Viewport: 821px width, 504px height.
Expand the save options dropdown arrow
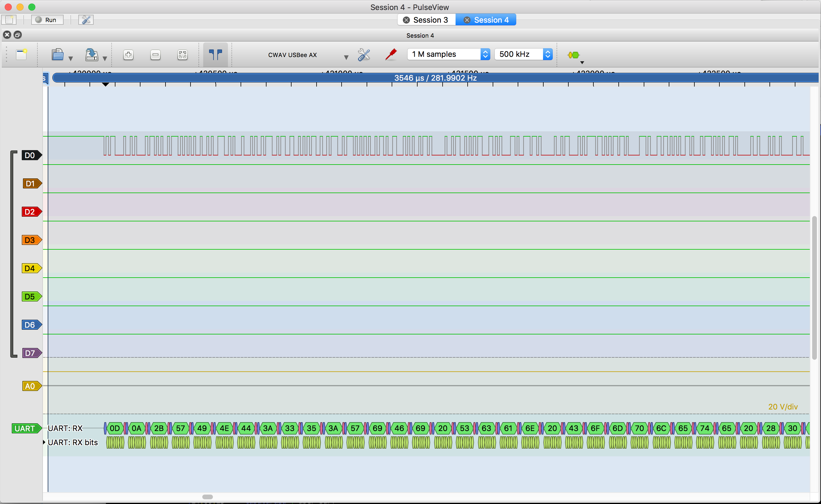click(105, 59)
